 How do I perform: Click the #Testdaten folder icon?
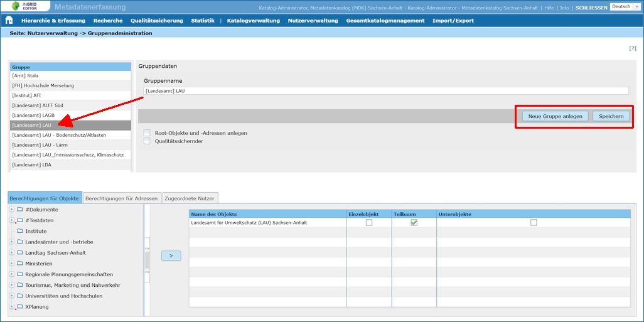(x=19, y=220)
